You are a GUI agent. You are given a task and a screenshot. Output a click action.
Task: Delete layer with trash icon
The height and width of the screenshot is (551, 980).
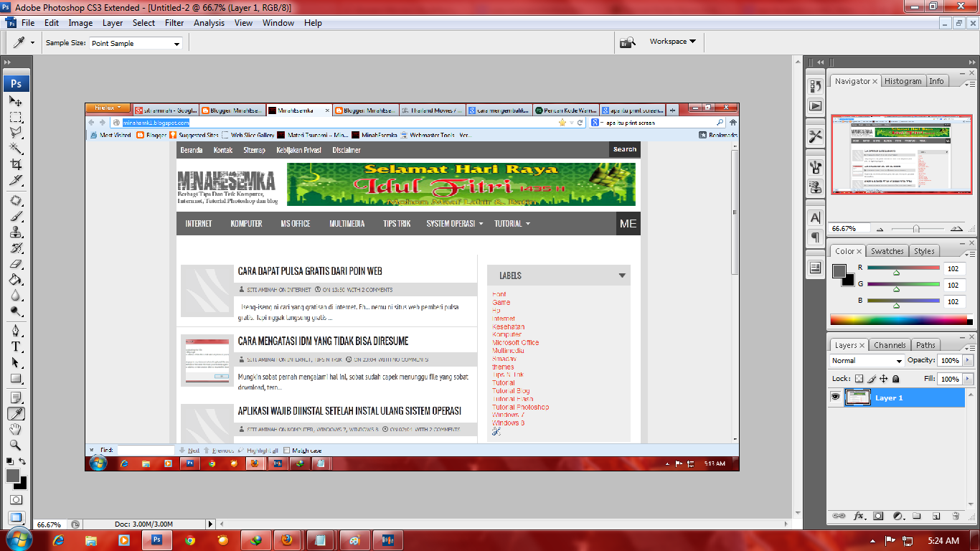point(956,516)
